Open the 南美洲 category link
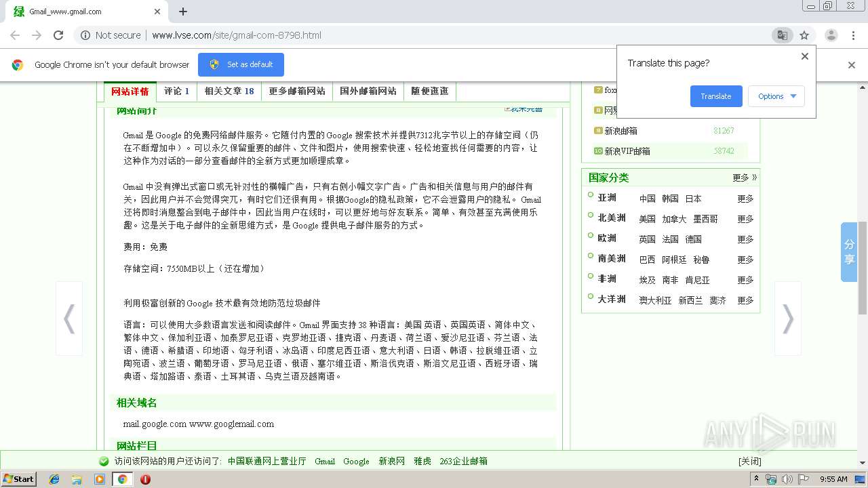868x488 pixels. [x=612, y=259]
